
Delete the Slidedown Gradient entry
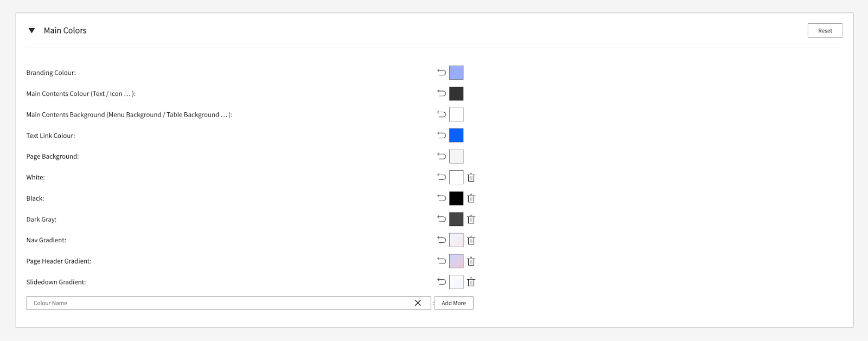pyautogui.click(x=471, y=282)
